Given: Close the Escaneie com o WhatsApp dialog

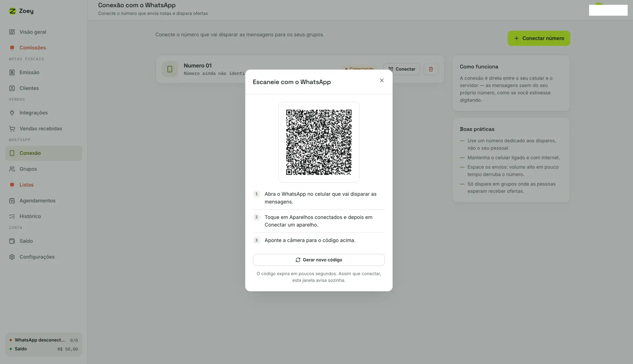Looking at the screenshot, I should coord(382,80).
